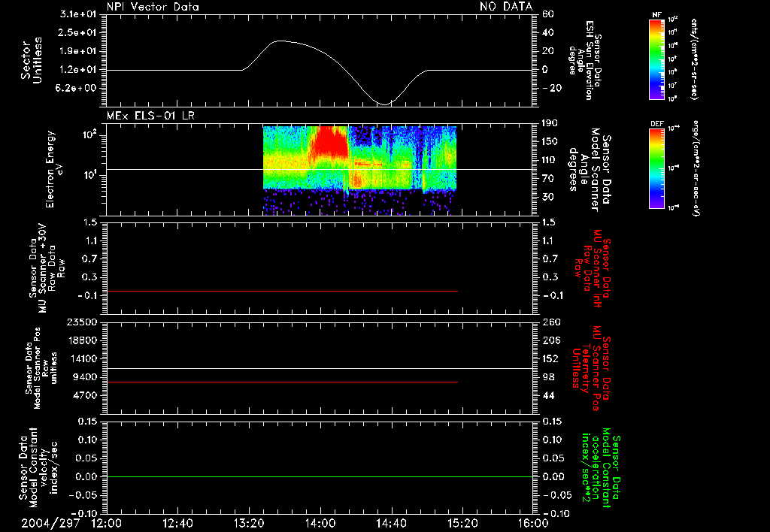This screenshot has height=532, width=770.
Task: Click the "18800" tick label
Action: (x=81, y=340)
